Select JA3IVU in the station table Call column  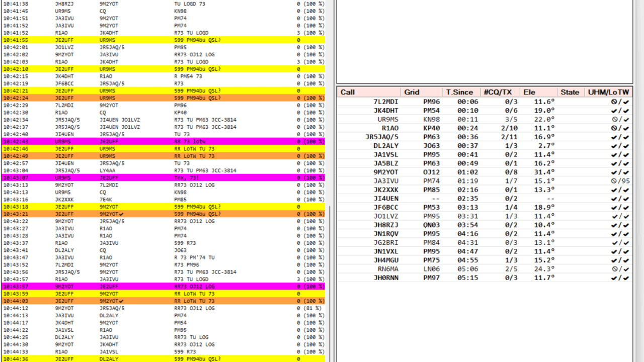(386, 181)
